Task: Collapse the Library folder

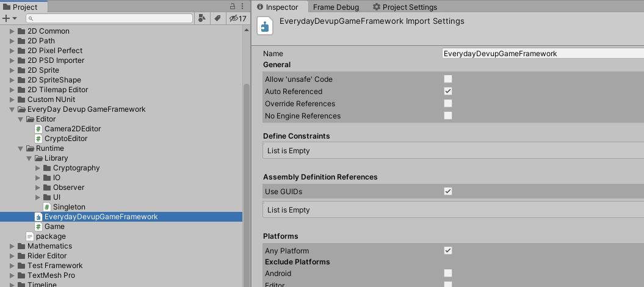Action: (x=29, y=158)
